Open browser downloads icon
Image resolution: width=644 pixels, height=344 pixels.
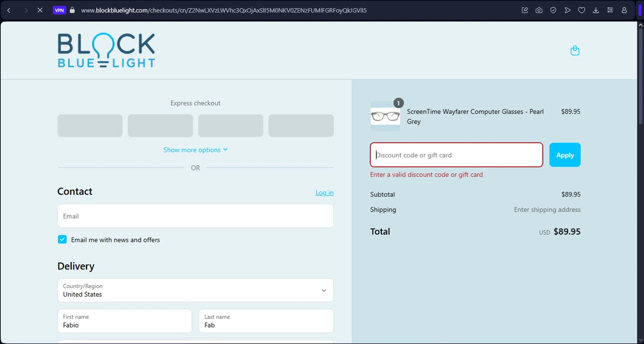(x=596, y=10)
